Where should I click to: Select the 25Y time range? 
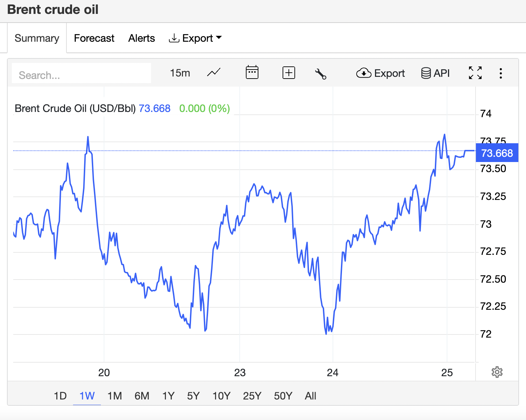tap(252, 396)
